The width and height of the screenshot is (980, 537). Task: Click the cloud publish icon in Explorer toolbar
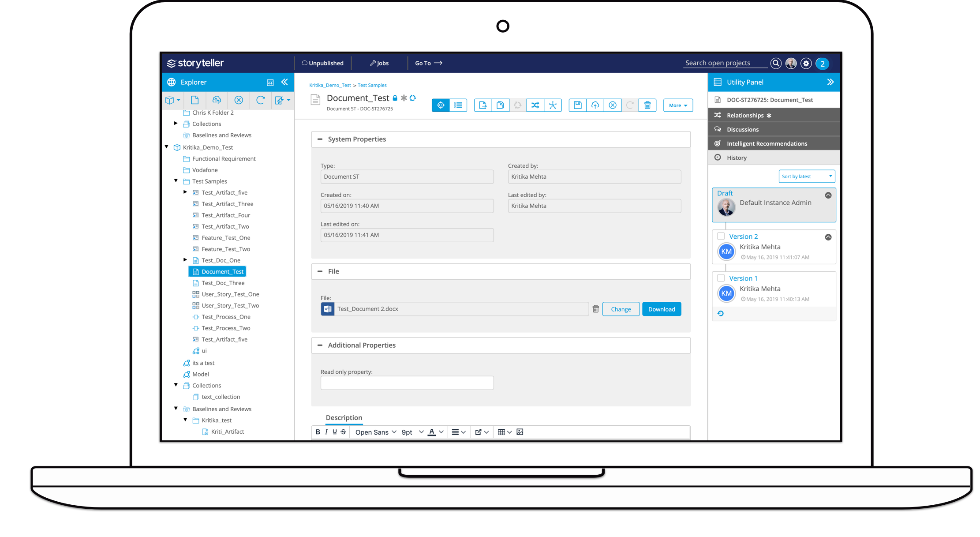217,100
